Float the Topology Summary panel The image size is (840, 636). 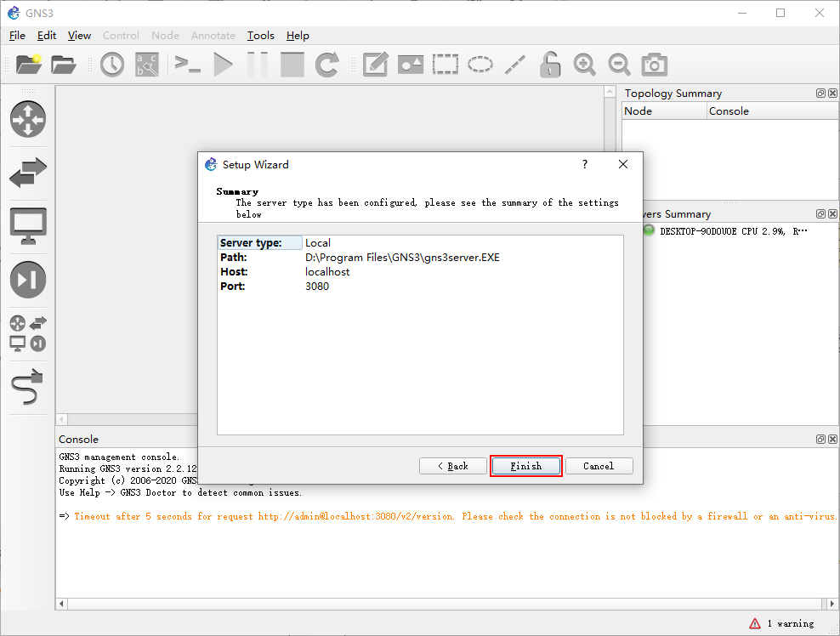820,94
